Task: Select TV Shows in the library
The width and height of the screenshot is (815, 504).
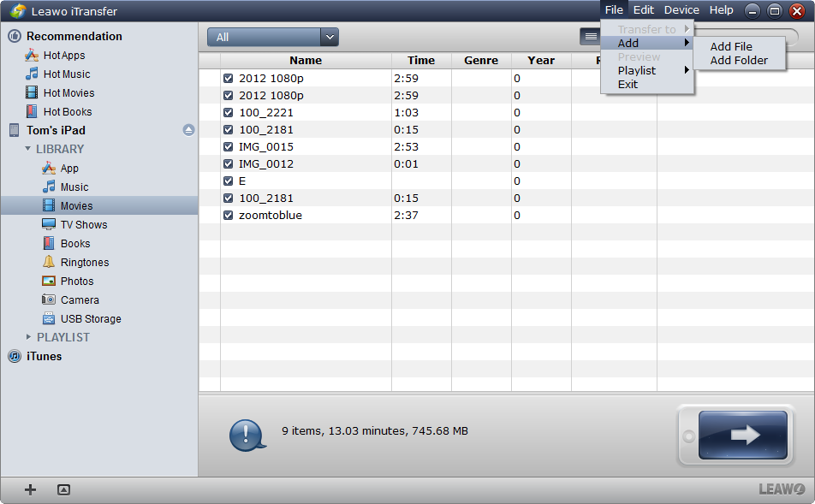Action: (x=84, y=225)
